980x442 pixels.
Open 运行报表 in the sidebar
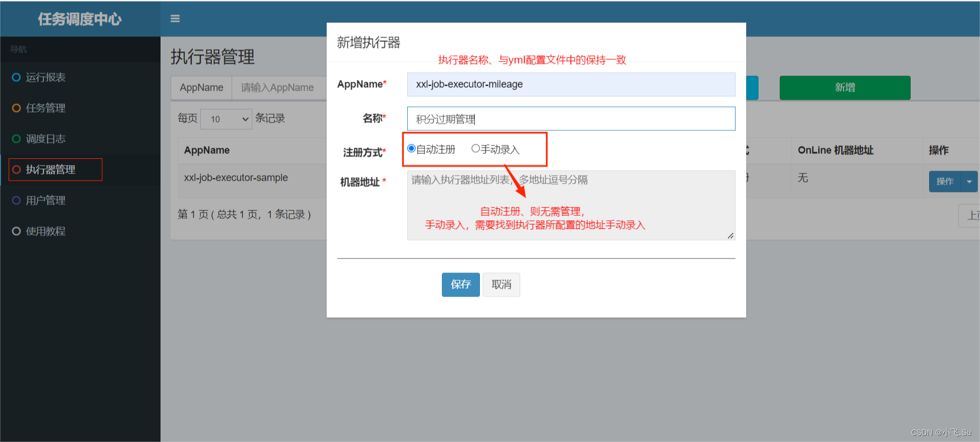coord(45,77)
